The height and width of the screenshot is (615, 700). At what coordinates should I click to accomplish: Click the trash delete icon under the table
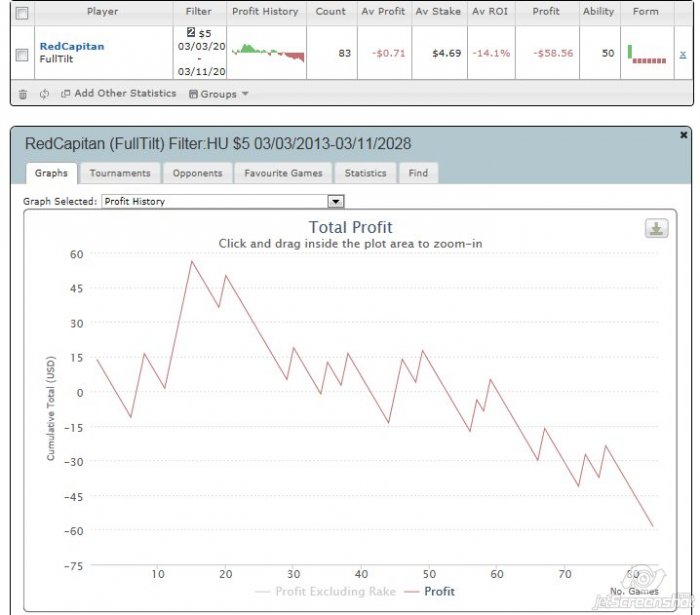[x=23, y=94]
